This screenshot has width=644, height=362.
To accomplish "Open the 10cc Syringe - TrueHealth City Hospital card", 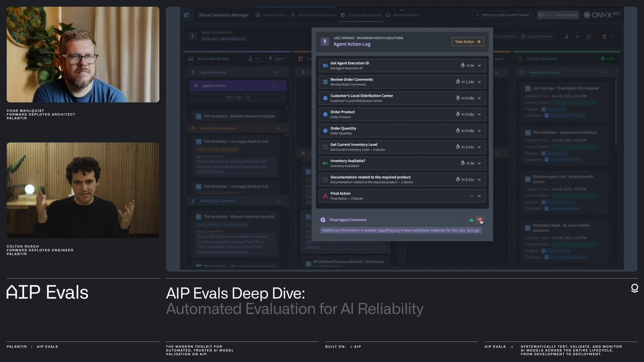I will click(x=566, y=101).
